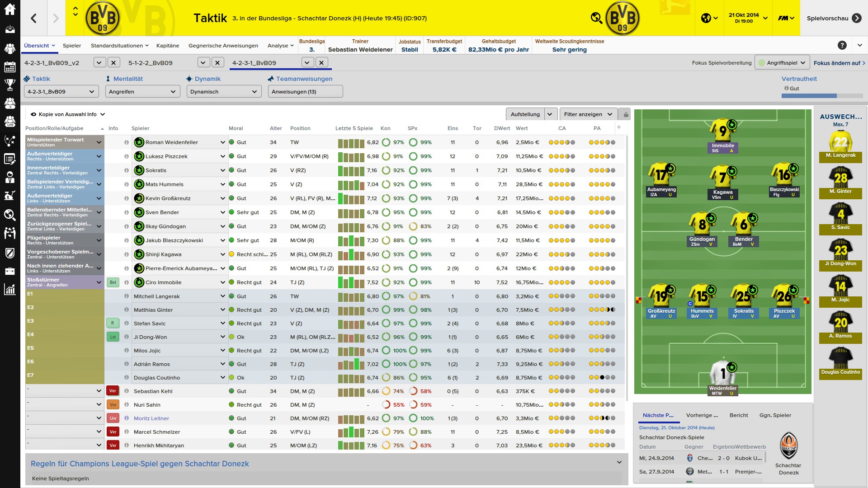This screenshot has width=868, height=488.
Task: Click info icon for Roman Weidenfeller
Action: (127, 142)
